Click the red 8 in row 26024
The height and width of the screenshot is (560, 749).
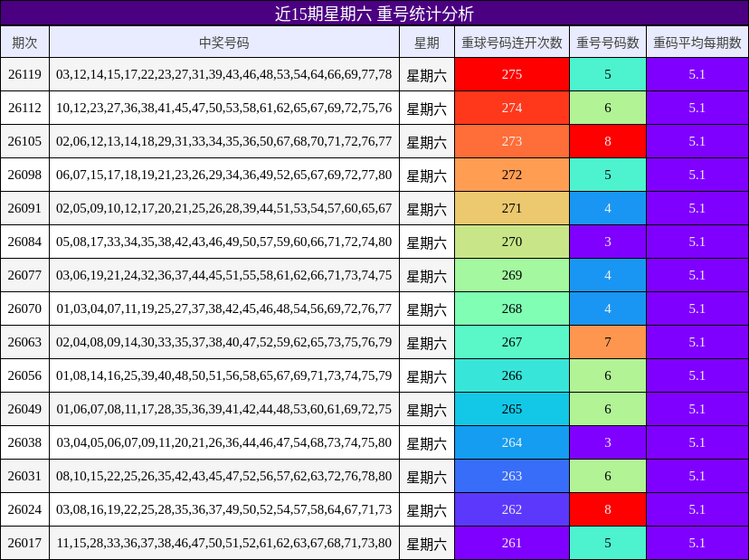pyautogui.click(x=608, y=509)
